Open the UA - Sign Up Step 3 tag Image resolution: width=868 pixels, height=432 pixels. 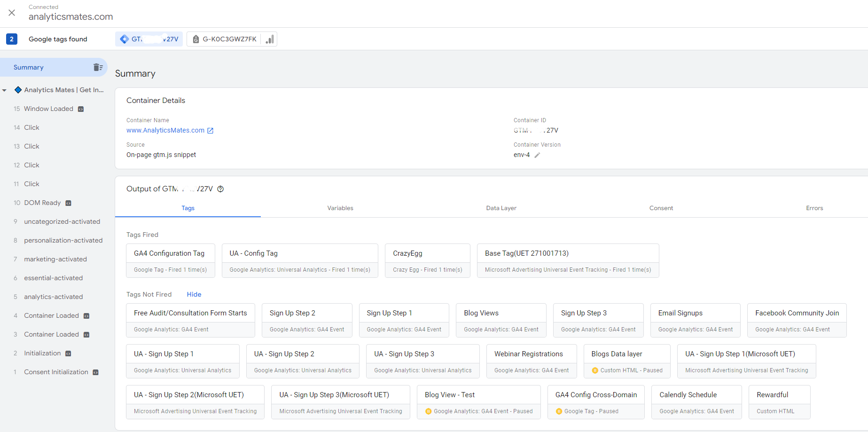click(423, 361)
